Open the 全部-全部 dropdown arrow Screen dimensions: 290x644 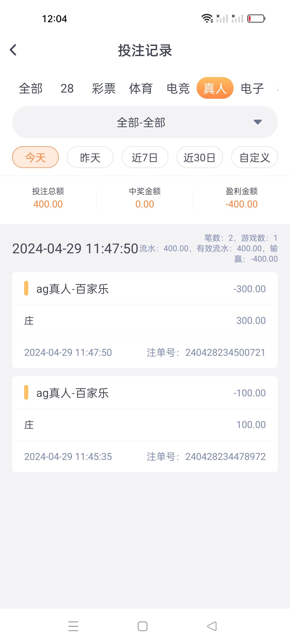pos(258,122)
